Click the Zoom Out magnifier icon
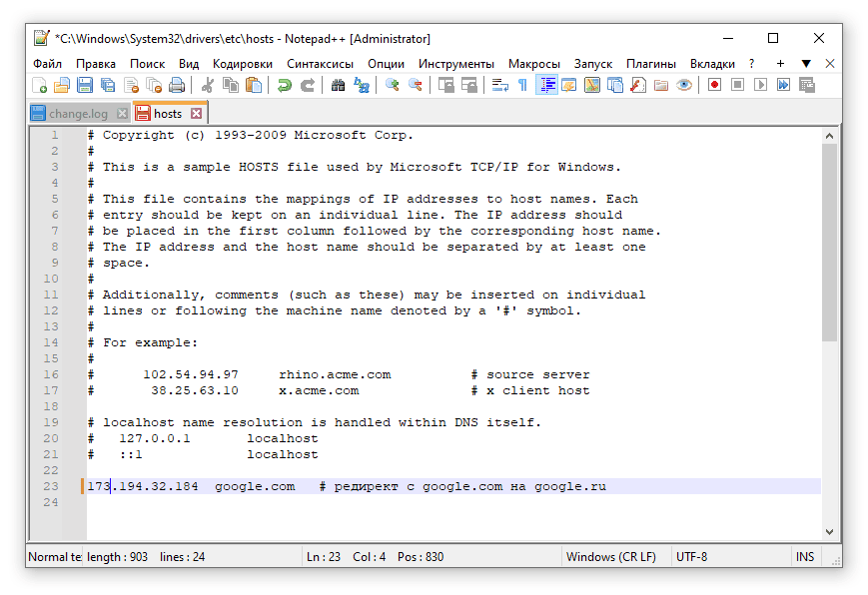 coord(416,85)
